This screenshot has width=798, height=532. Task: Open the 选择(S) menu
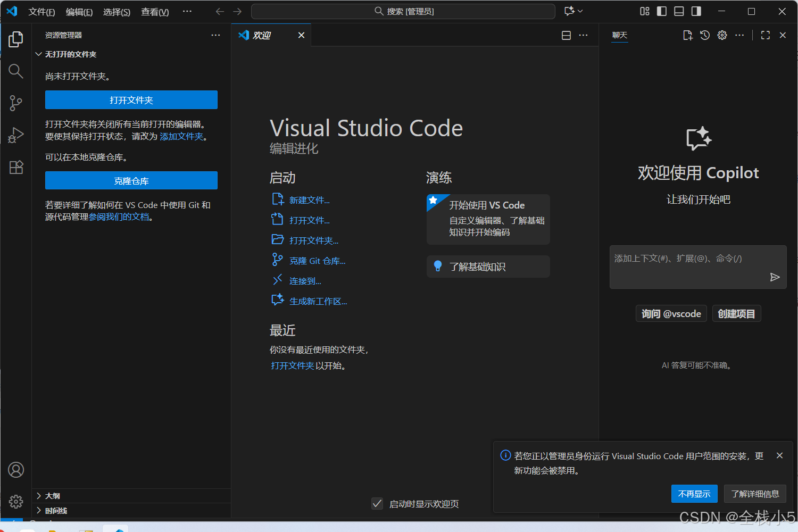pos(117,12)
